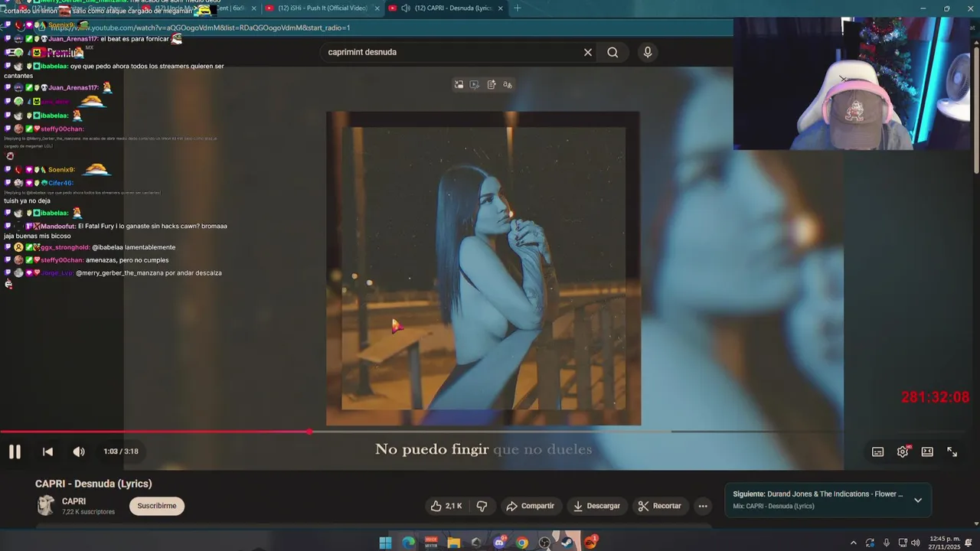Image resolution: width=980 pixels, height=551 pixels.
Task: Open the player settings gear
Action: [903, 452]
